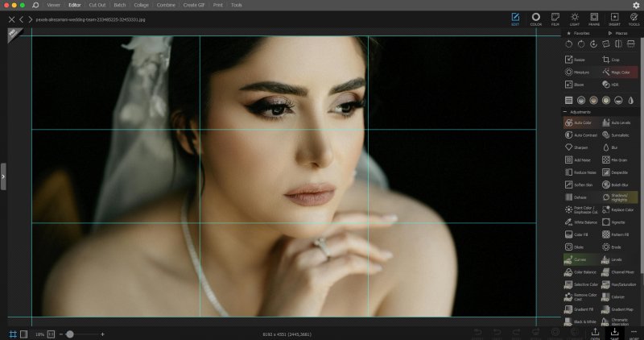644x340 pixels.
Task: Expand the left folder panel
Action: pyautogui.click(x=3, y=176)
